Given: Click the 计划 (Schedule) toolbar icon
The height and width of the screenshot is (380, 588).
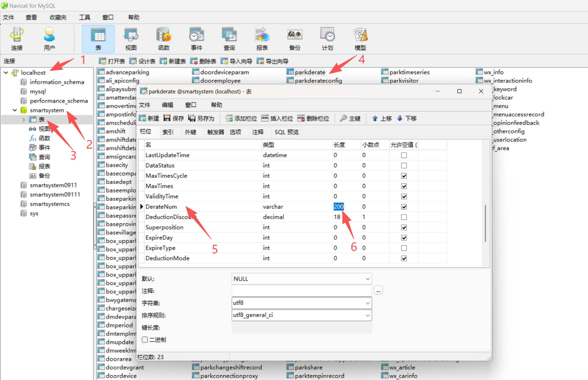Looking at the screenshot, I should pos(327,39).
